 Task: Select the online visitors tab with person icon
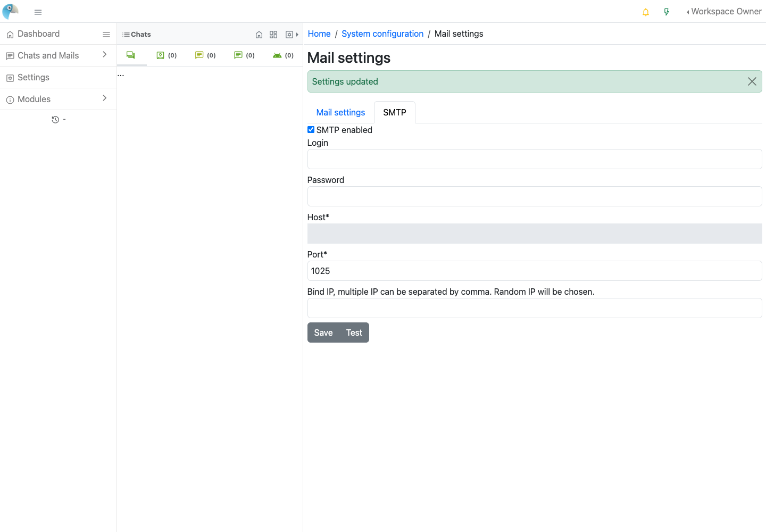click(166, 55)
